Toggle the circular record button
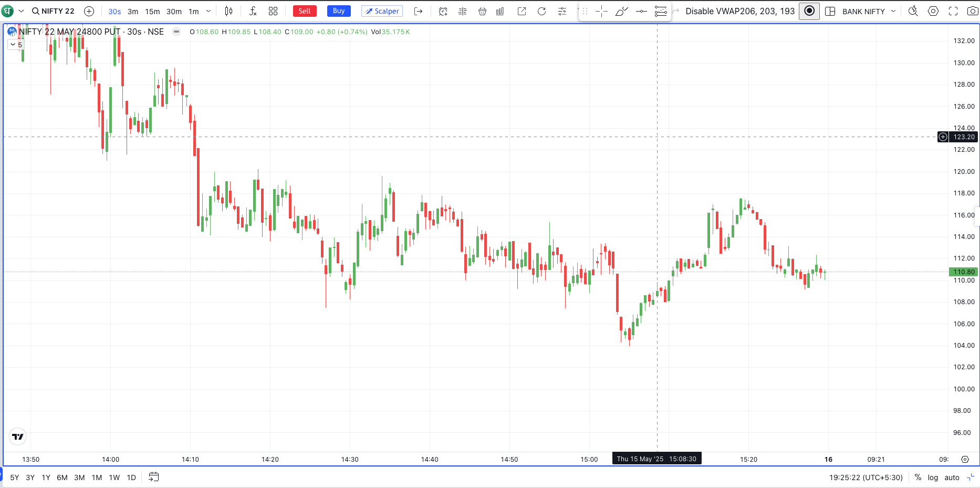This screenshot has height=488, width=980. click(809, 11)
